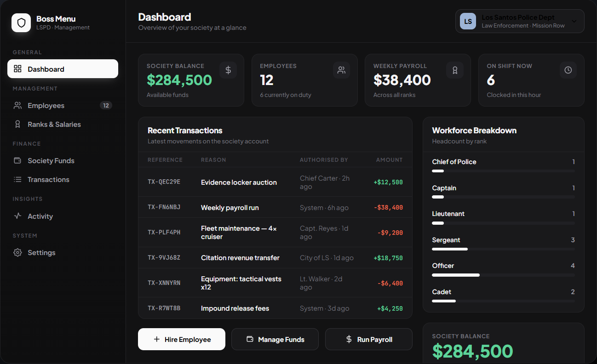The image size is (597, 364).
Task: Click the Citation revenue transfer row
Action: coord(275,258)
